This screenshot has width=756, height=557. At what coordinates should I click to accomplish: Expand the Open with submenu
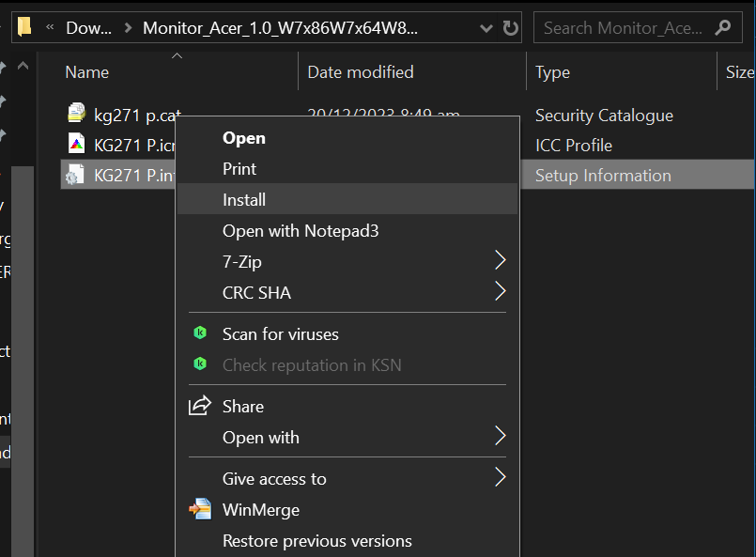pos(500,437)
